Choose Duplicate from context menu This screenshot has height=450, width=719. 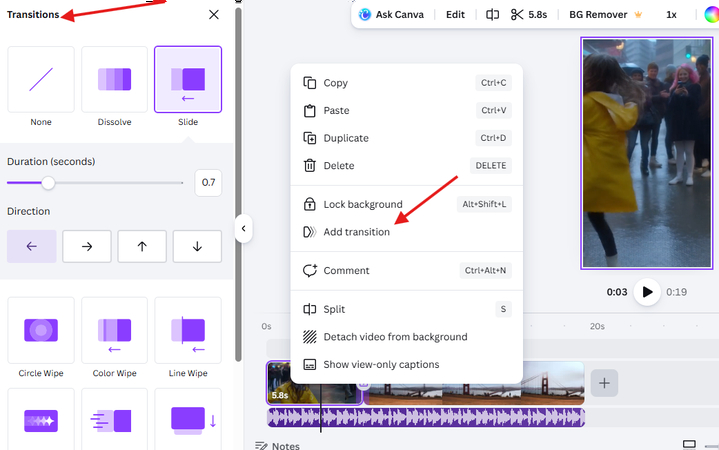click(407, 138)
